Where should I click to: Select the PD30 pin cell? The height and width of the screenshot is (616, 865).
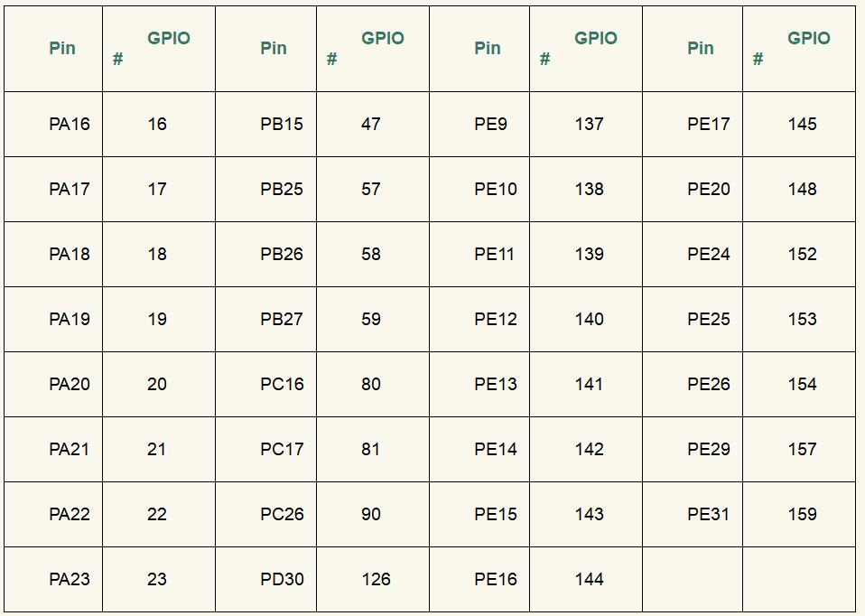pyautogui.click(x=282, y=580)
